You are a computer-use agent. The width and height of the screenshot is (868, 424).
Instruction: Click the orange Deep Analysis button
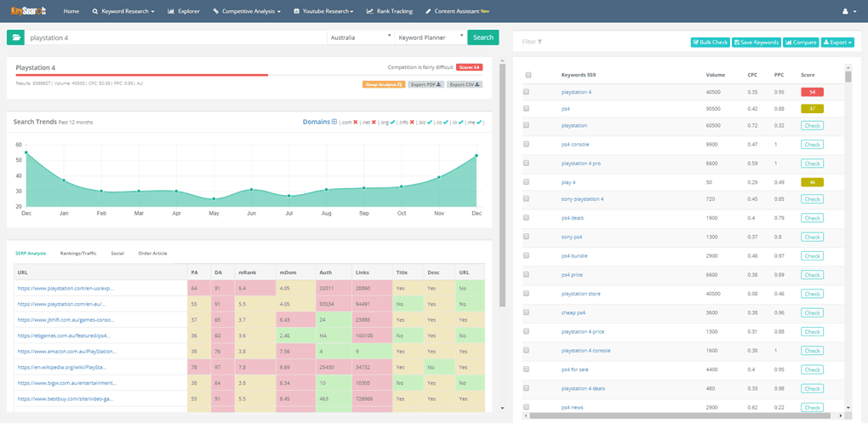(384, 84)
